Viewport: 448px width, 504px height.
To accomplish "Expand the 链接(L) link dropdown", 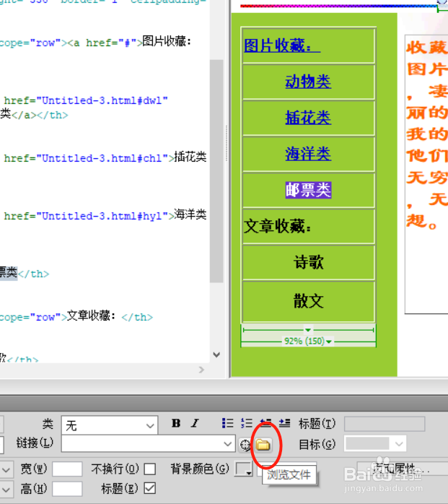I will click(x=228, y=444).
